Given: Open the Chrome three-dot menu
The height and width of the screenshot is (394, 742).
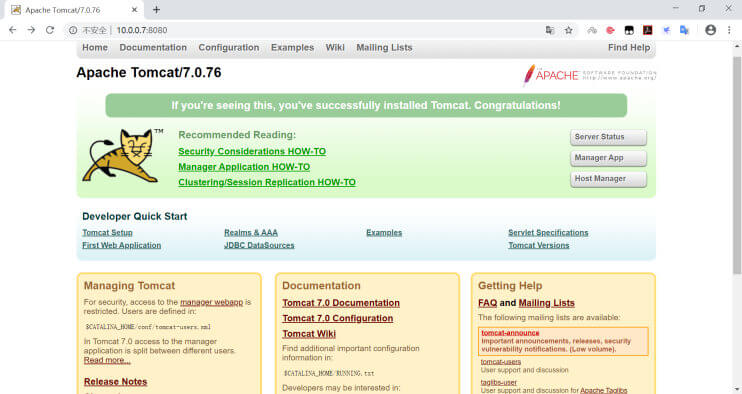Looking at the screenshot, I should click(729, 30).
